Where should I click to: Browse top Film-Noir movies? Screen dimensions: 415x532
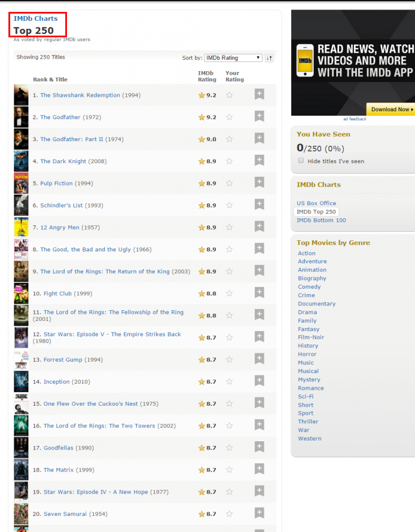coord(311,337)
